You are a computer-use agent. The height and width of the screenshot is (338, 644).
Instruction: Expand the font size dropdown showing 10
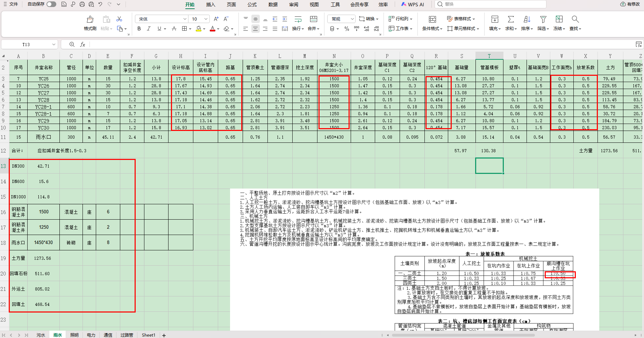(x=206, y=19)
